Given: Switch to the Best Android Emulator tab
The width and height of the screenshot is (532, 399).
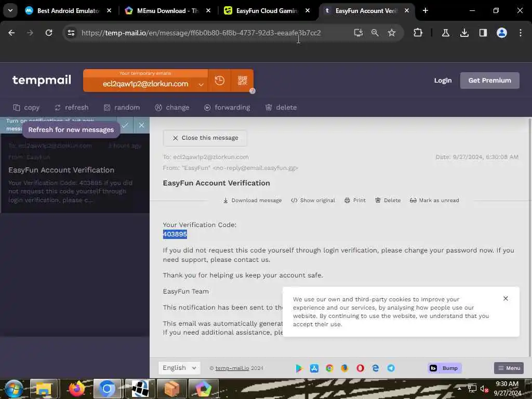Looking at the screenshot, I should tap(68, 10).
